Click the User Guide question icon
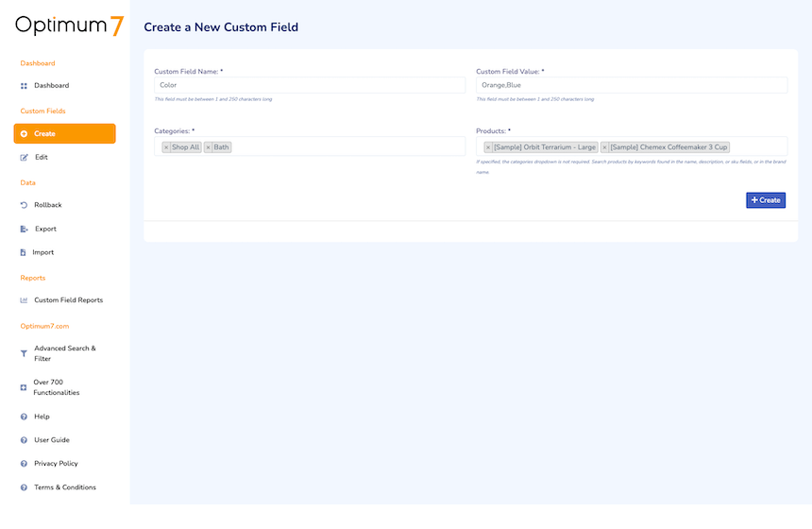 pos(24,440)
